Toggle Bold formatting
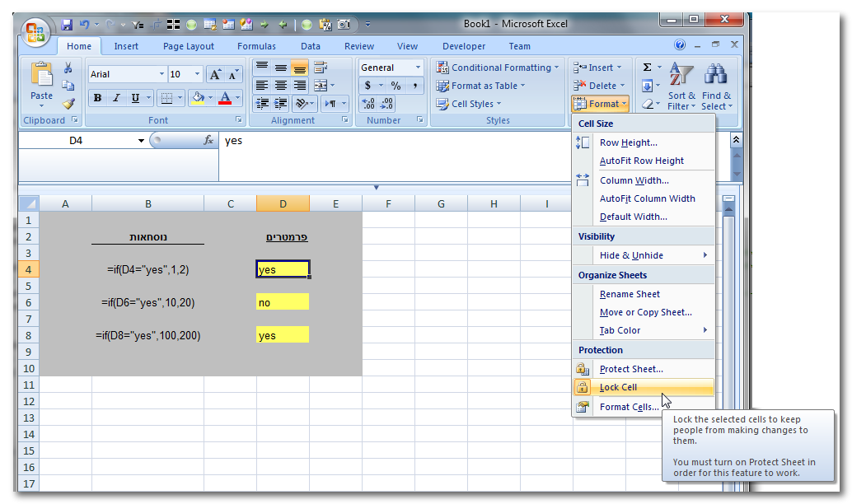852x504 pixels. 98,98
